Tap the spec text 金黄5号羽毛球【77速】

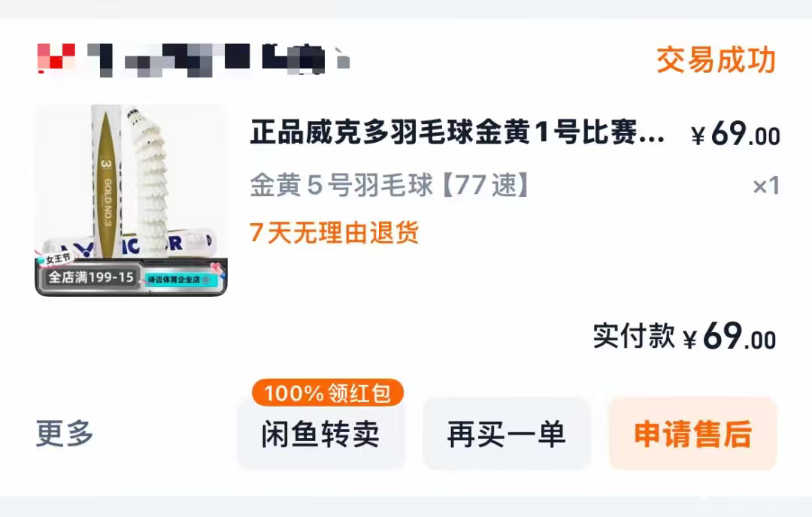pos(389,185)
